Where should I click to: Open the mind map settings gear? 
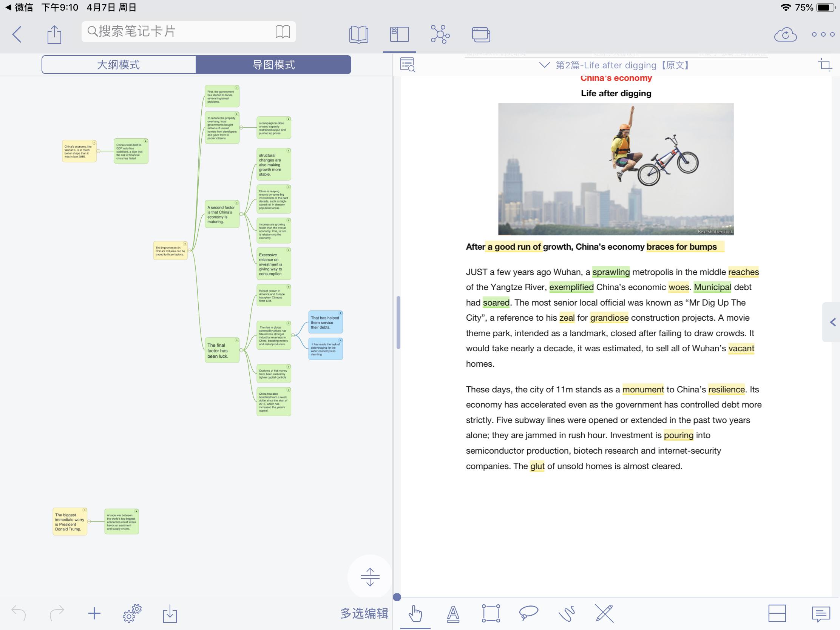[x=132, y=613]
